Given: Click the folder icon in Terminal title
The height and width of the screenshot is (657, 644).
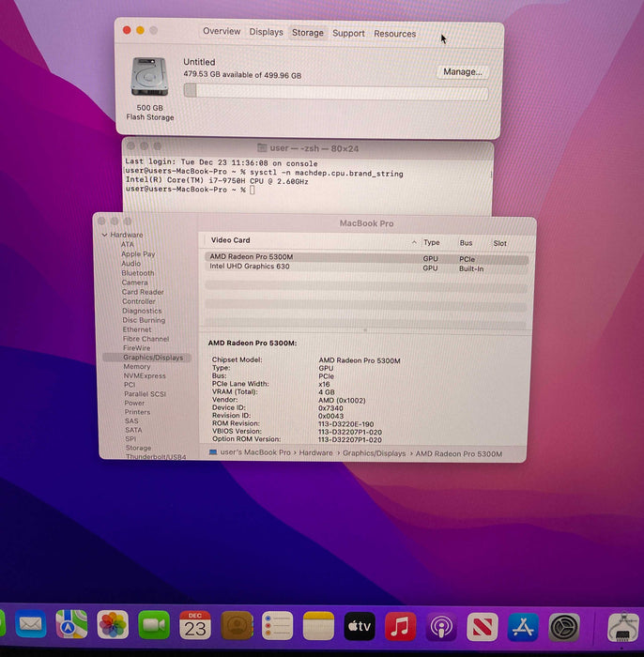Looking at the screenshot, I should tap(262, 147).
